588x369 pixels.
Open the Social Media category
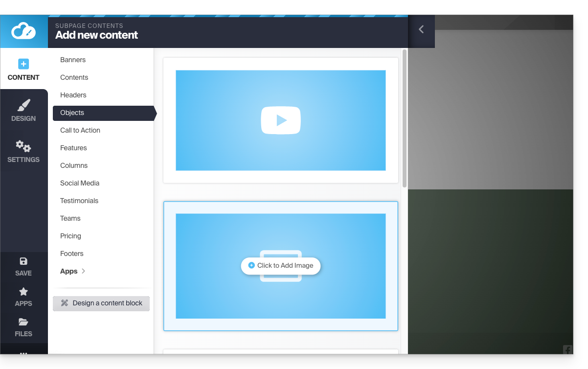coord(80,183)
